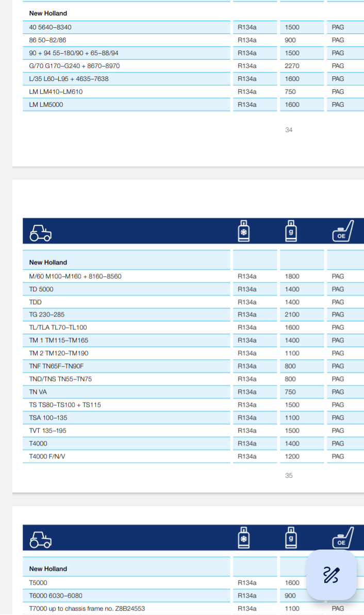Image resolution: width=364 pixels, height=615 pixels.
Task: Select the G/70 G170–G240 + 8670–8970 row
Action: (75, 66)
